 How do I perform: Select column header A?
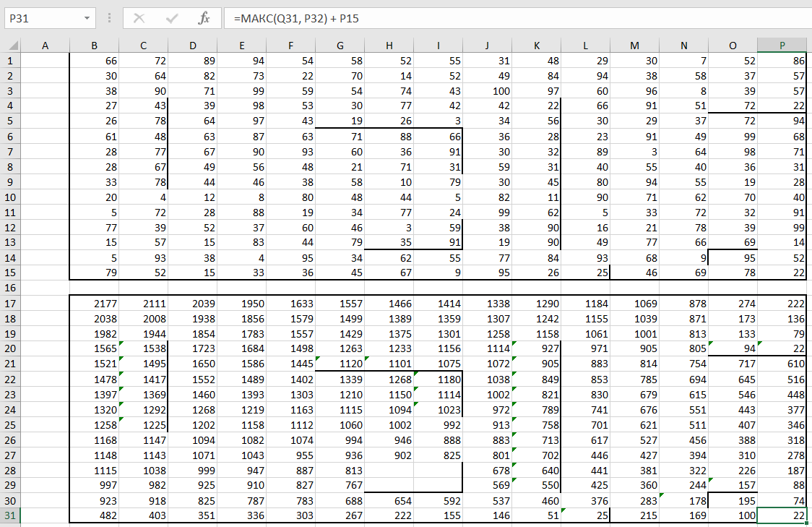click(45, 46)
